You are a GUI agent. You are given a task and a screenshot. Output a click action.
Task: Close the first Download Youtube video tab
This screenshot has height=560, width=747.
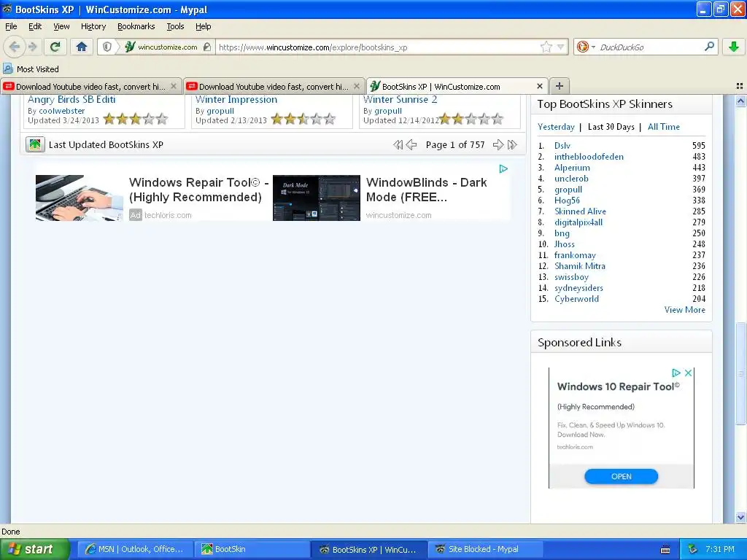(x=174, y=86)
